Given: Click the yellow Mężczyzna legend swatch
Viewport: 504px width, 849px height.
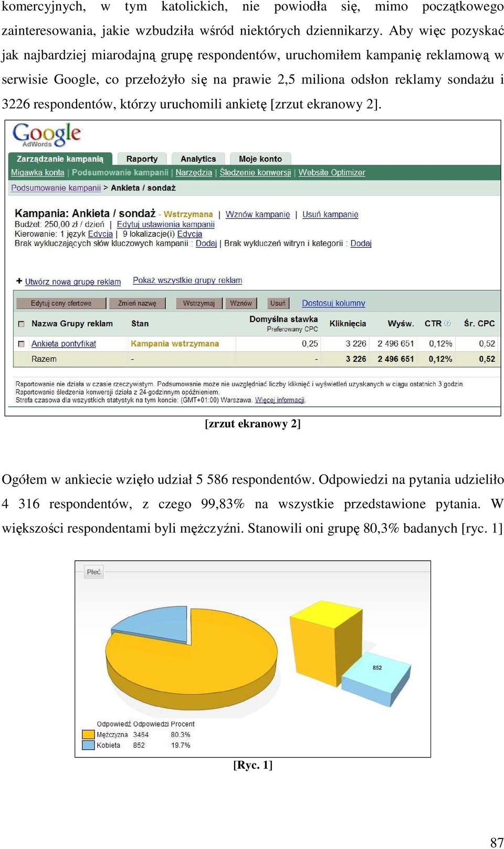Looking at the screenshot, I should click(x=88, y=735).
